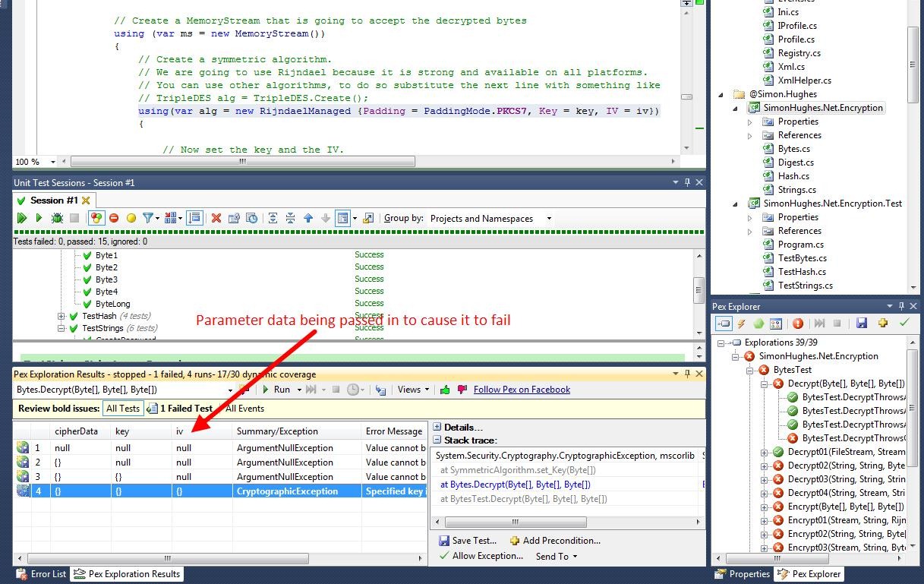The height and width of the screenshot is (584, 924).
Task: Click the yellow circle ignored-tests filter icon
Action: tap(131, 218)
